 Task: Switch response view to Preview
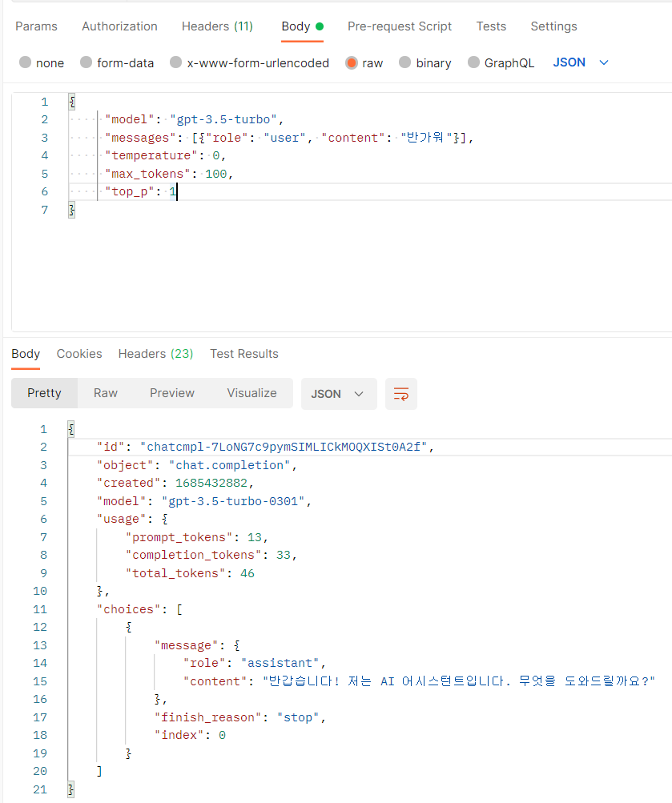(172, 393)
